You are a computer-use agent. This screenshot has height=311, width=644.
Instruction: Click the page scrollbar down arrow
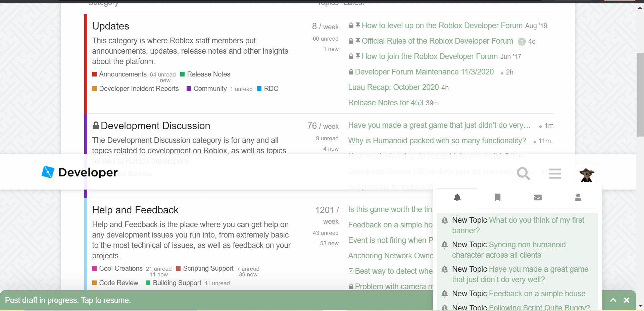[x=640, y=306]
